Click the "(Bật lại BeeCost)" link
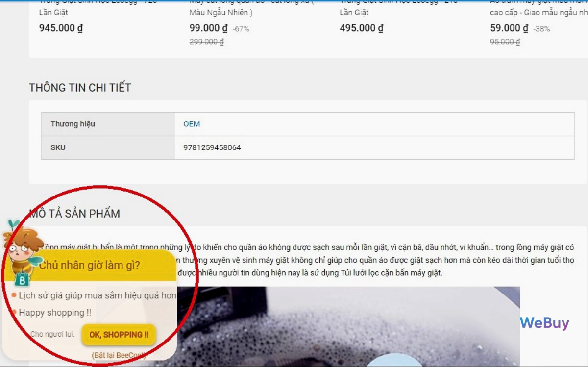 [x=119, y=355]
